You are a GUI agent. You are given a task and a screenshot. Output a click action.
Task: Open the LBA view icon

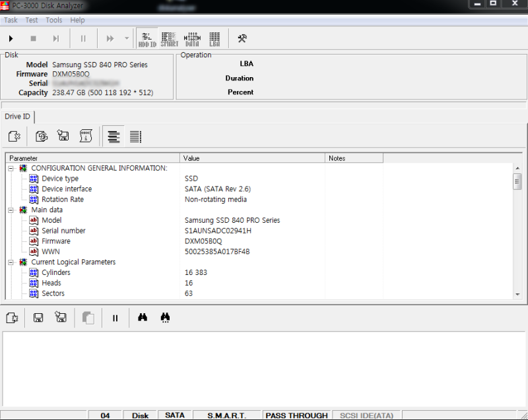point(214,40)
